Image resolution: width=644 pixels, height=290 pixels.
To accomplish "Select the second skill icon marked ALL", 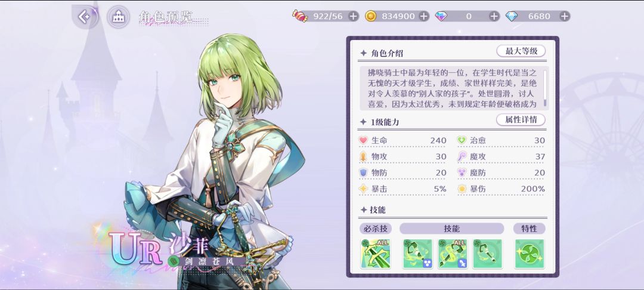I will click(453, 254).
